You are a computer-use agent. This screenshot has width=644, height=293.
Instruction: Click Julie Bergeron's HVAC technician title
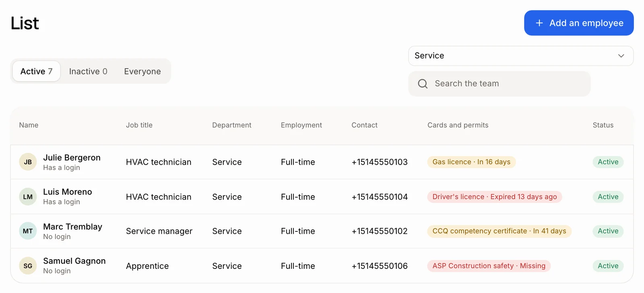pyautogui.click(x=159, y=162)
